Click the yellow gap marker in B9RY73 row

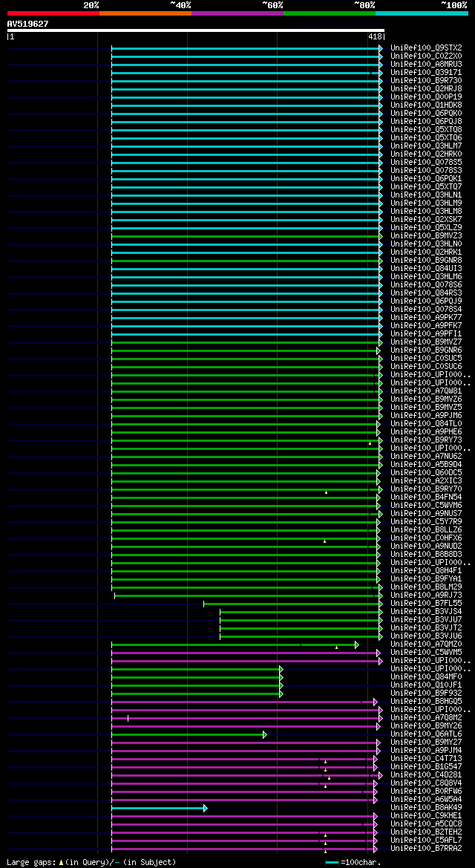370,443
